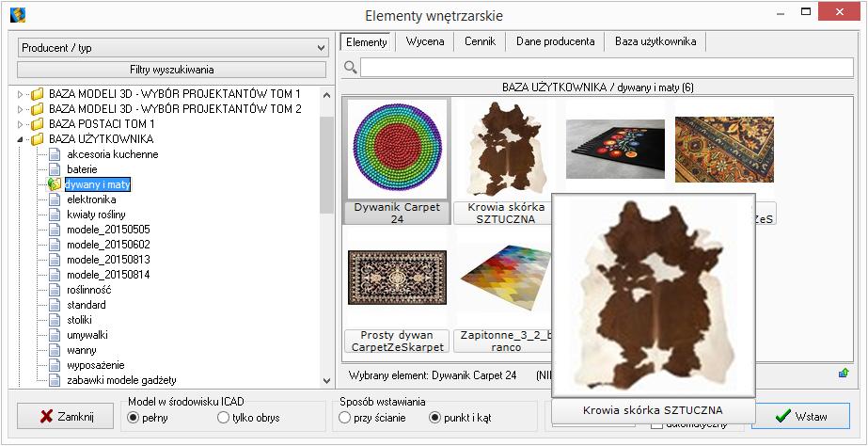Click the tree scrollbar up arrow
Screen dimensions: 868x446
[x=326, y=95]
